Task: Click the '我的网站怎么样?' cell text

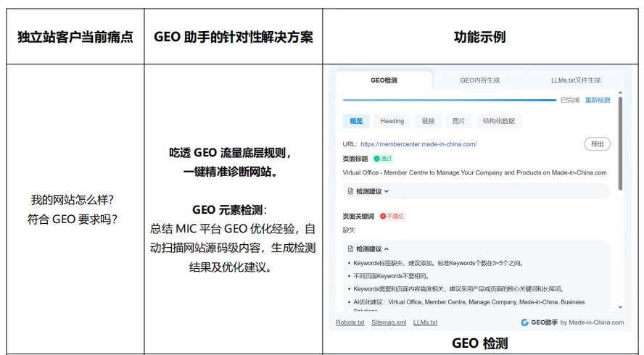Action: [73, 200]
